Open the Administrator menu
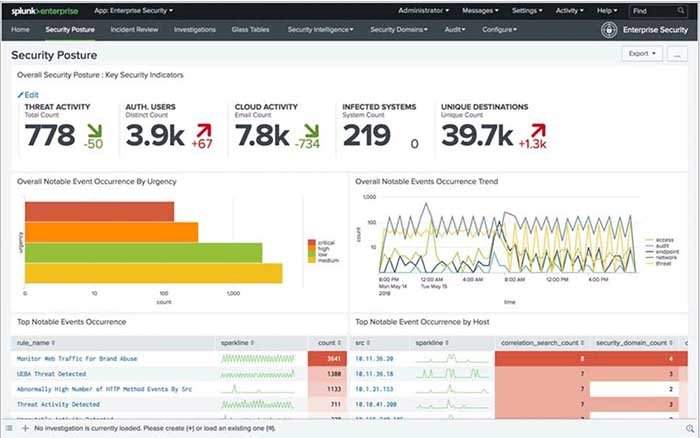The image size is (700, 438). (424, 10)
